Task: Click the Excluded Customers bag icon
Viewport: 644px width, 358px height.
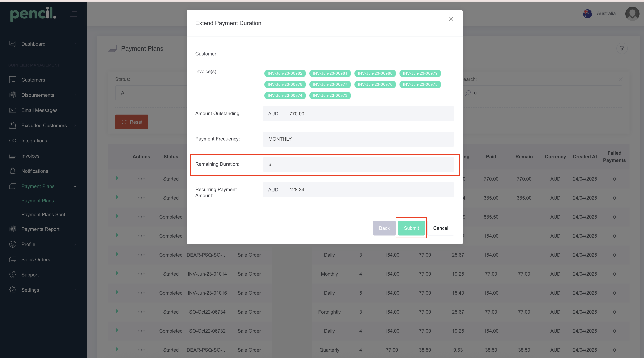Action: pyautogui.click(x=12, y=125)
